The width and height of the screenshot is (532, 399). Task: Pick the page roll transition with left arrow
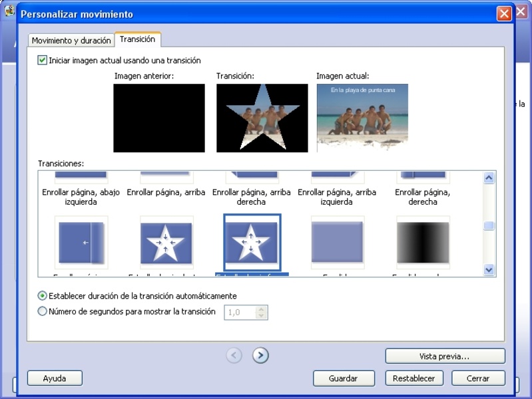pyautogui.click(x=81, y=243)
